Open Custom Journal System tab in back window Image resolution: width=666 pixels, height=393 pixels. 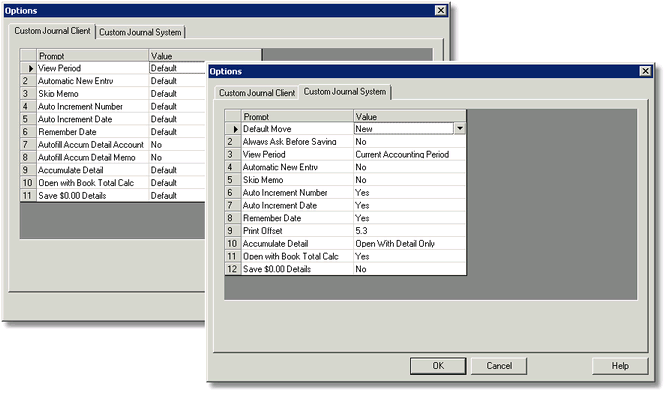point(140,32)
